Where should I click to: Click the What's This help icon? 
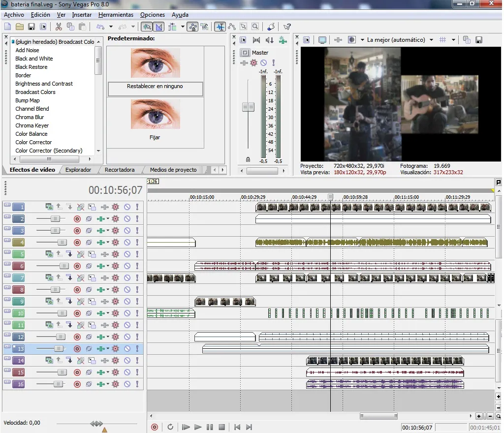pos(287,27)
